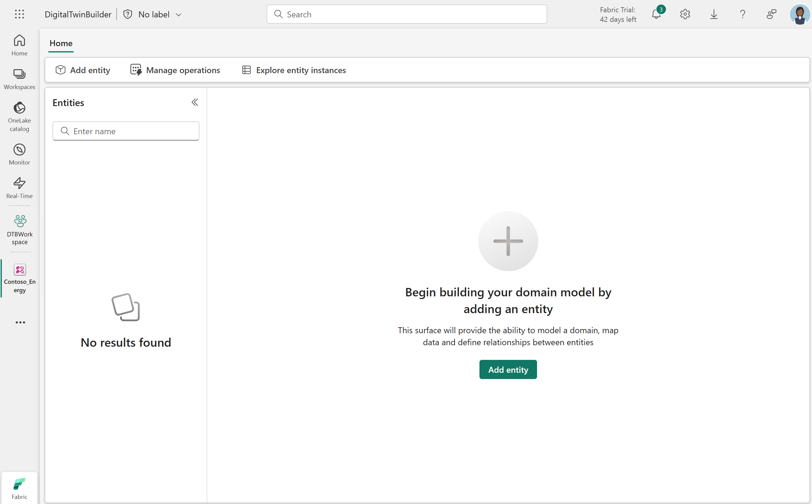Click the green Add entity button

[508, 369]
